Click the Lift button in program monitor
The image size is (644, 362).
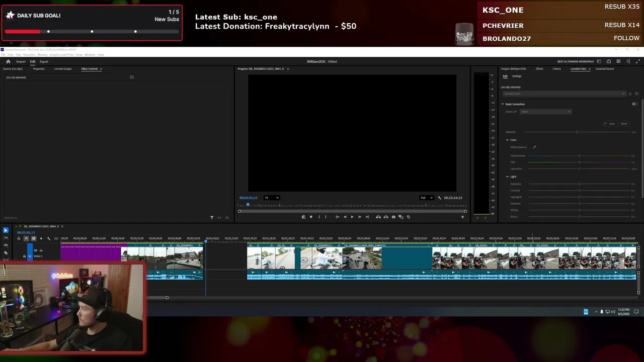(x=378, y=217)
